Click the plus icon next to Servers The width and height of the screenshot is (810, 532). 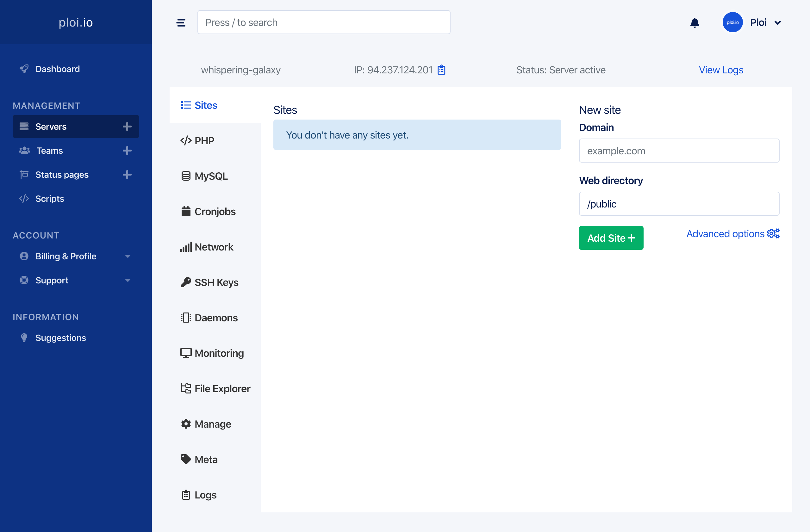click(127, 127)
